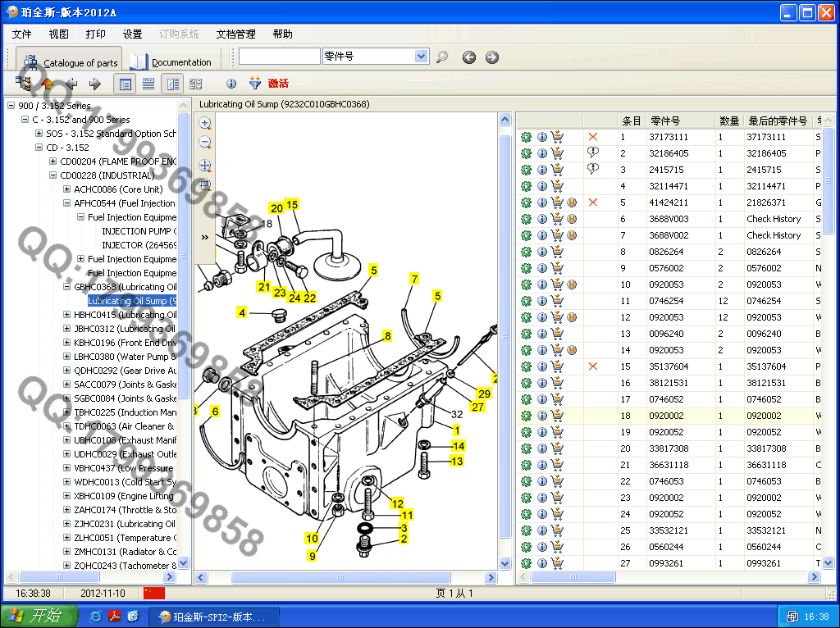840x628 pixels.
Task: Switch to the Documentation tab
Action: coord(171,61)
